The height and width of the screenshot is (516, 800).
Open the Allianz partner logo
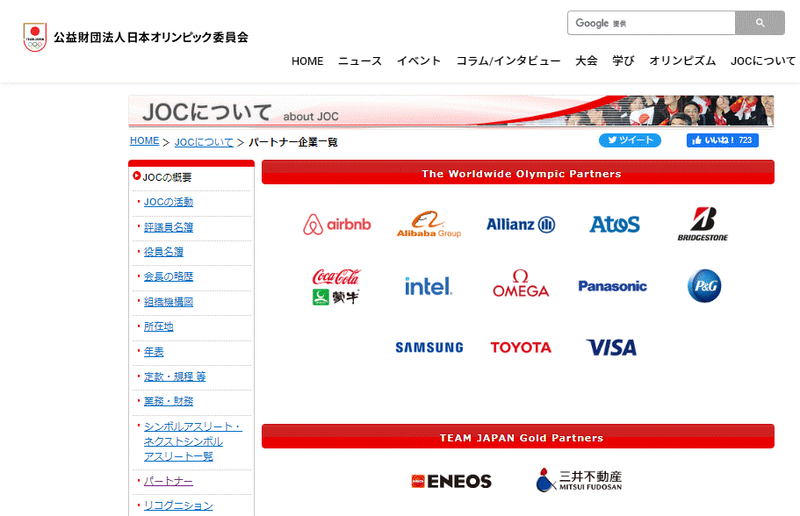pos(520,224)
